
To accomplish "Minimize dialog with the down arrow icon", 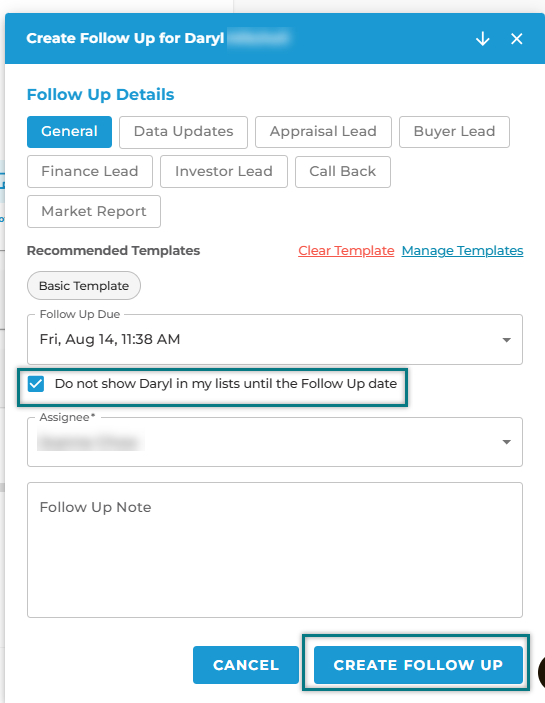I will coord(482,39).
